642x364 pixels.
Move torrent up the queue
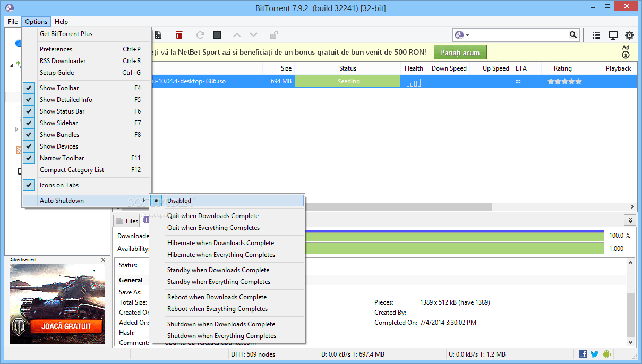237,35
